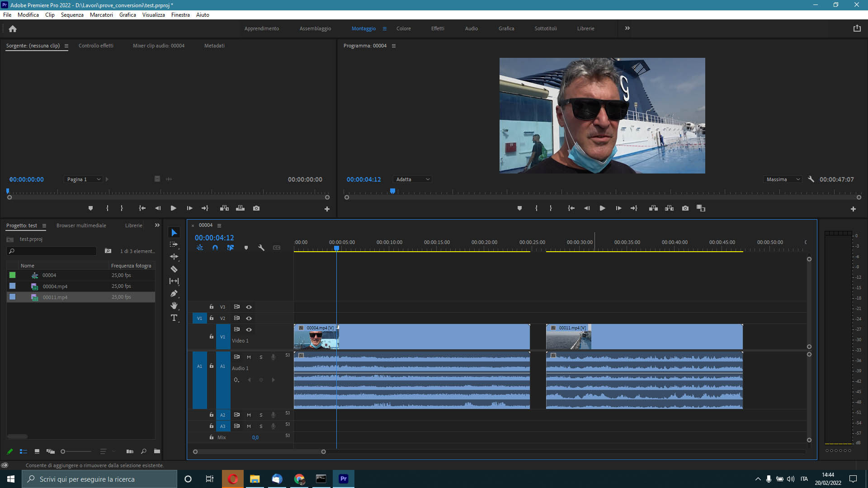Open Program monitor settings wrench
This screenshot has width=868, height=488.
coord(811,179)
